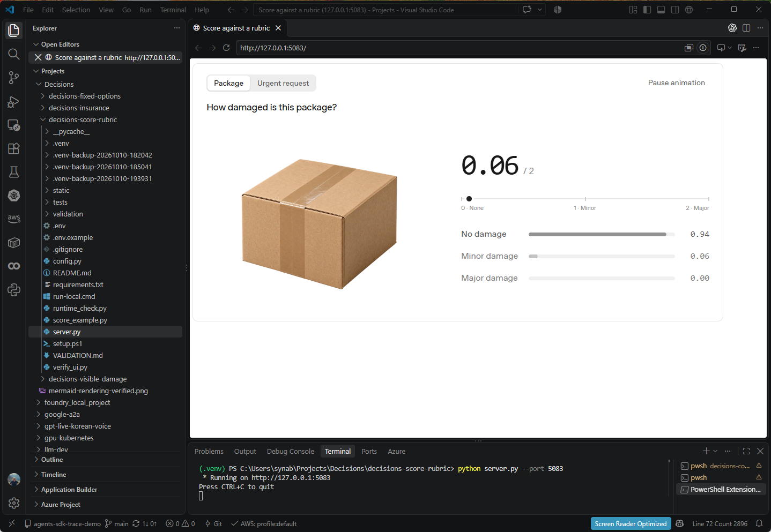The width and height of the screenshot is (771, 532).
Task: Open the Extensions view
Action: [x=14, y=148]
